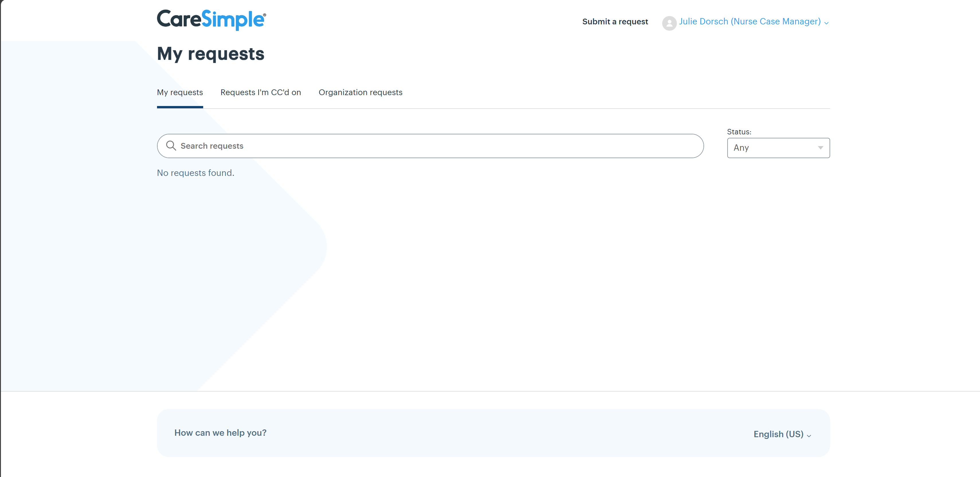
Task: Click the chevron beside the user name
Action: [x=826, y=23]
